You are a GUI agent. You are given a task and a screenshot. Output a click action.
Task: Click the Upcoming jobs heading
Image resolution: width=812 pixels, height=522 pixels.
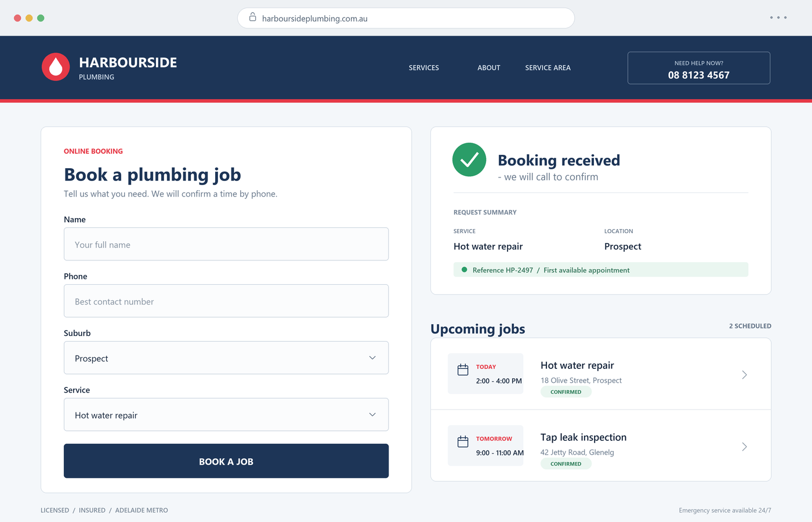[x=478, y=329]
